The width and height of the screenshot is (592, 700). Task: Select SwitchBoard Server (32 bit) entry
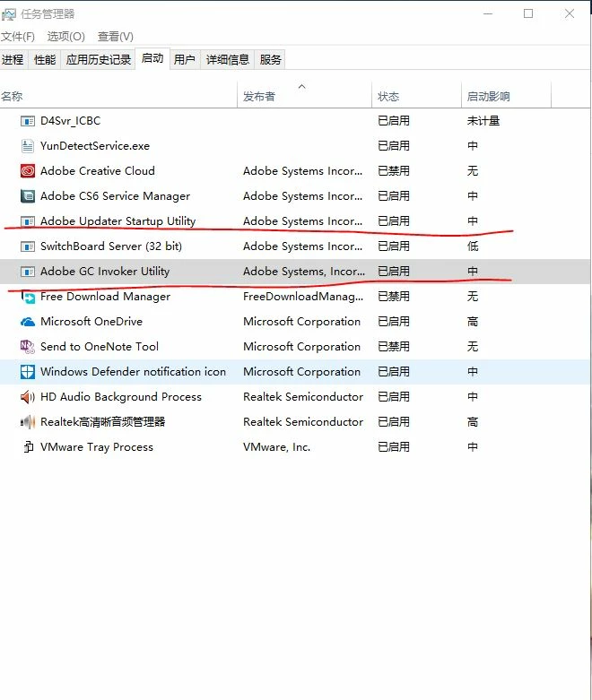click(111, 246)
